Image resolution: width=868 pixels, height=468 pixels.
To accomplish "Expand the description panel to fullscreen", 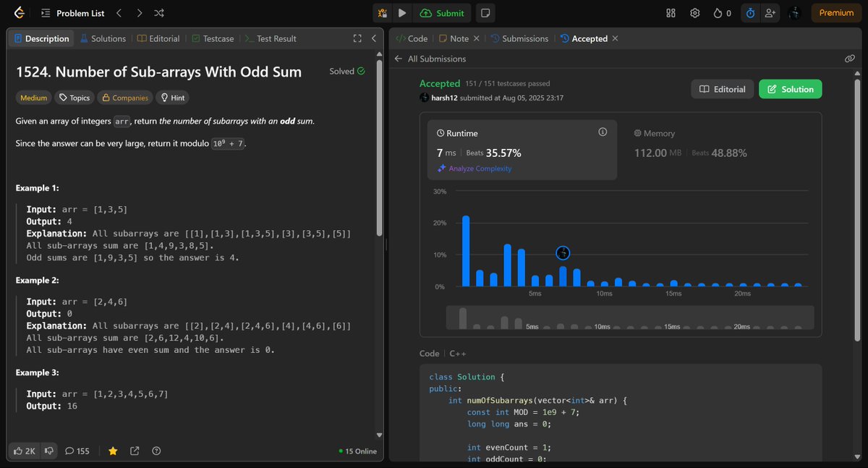I will [x=357, y=38].
